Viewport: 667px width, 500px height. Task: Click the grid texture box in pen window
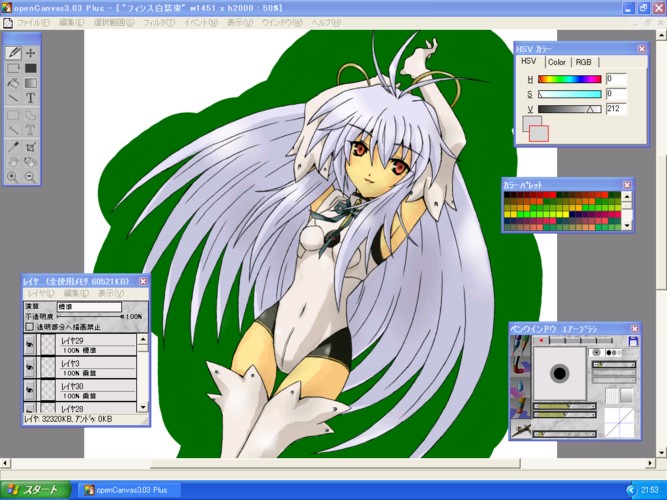click(611, 396)
